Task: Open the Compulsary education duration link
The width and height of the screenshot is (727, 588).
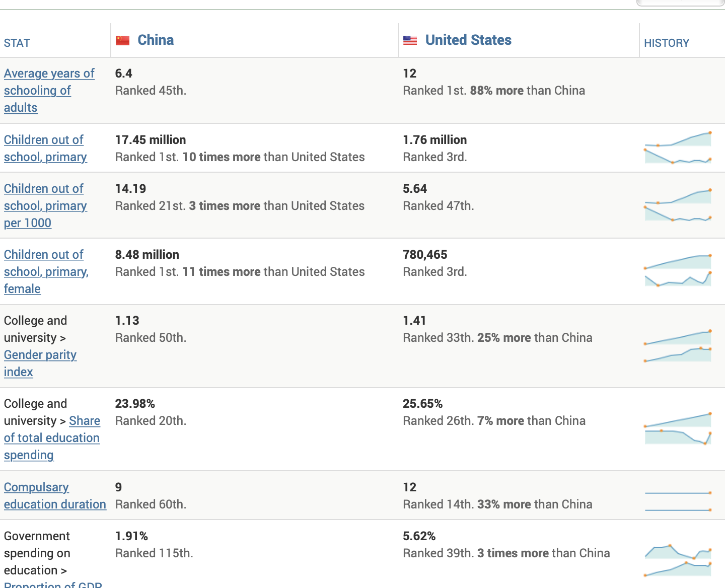Action: pyautogui.click(x=55, y=496)
